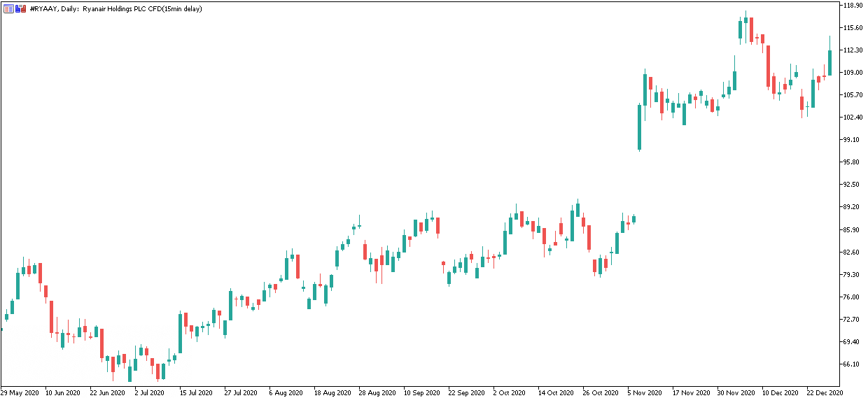Image resolution: width=868 pixels, height=398 pixels.
Task: Click the 92.50 price axis label
Action: pos(851,184)
